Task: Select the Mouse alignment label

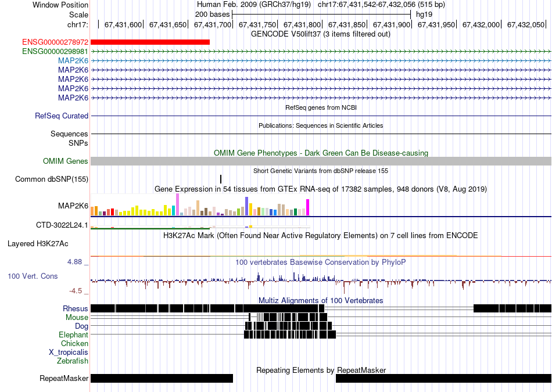Action: [x=77, y=318]
